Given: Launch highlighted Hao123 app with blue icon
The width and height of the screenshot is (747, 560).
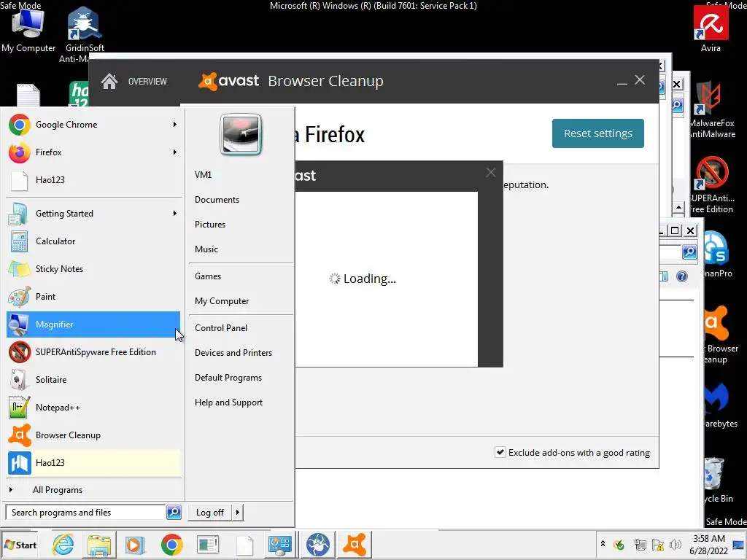Looking at the screenshot, I should click(93, 463).
